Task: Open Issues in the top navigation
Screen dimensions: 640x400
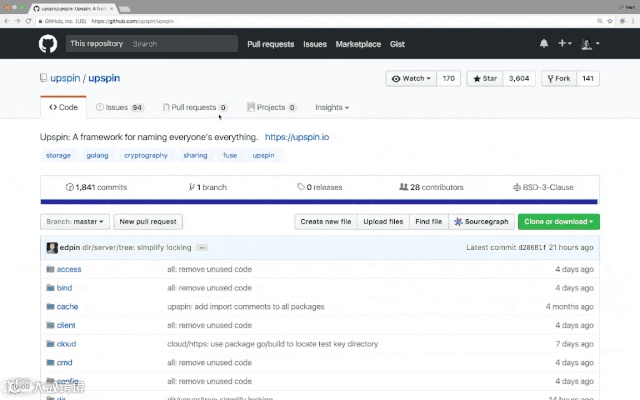Action: click(315, 44)
